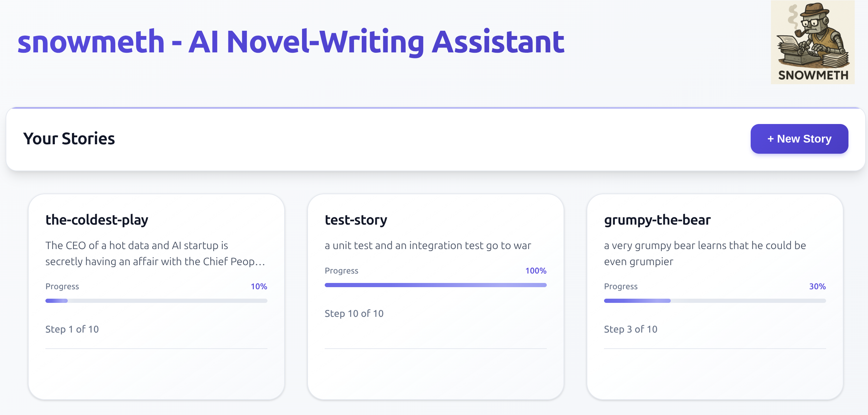The image size is (868, 415).
Task: Open the the-coldest-play story card
Action: point(156,297)
